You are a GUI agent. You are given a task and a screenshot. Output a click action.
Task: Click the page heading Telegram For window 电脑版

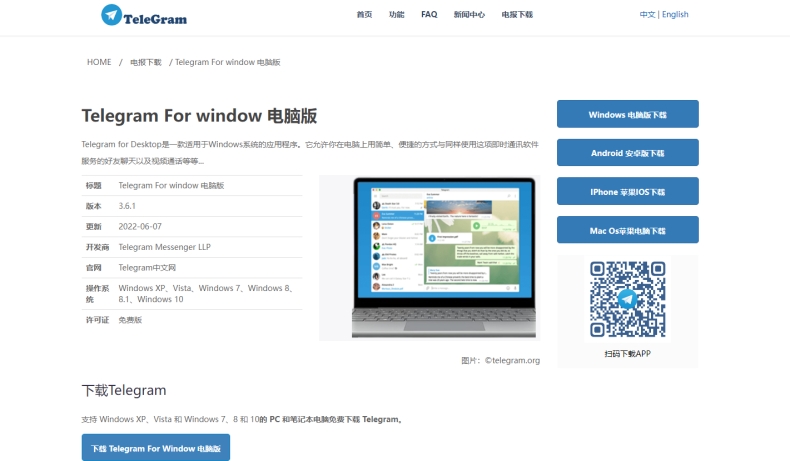(200, 116)
